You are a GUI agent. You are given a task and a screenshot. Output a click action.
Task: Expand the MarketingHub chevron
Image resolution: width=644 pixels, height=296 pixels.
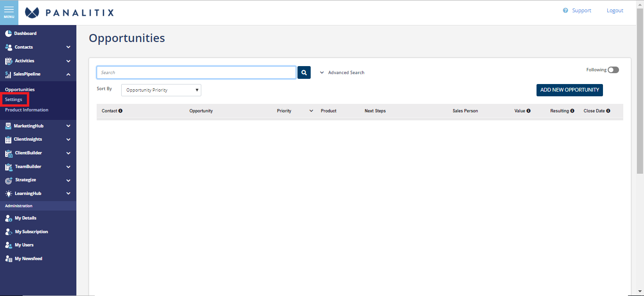68,126
